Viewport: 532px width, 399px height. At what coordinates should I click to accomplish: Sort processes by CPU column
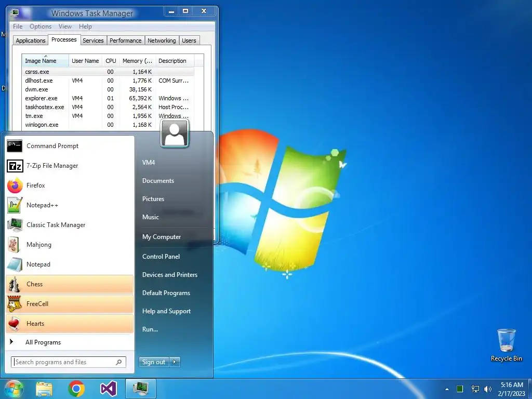click(111, 61)
